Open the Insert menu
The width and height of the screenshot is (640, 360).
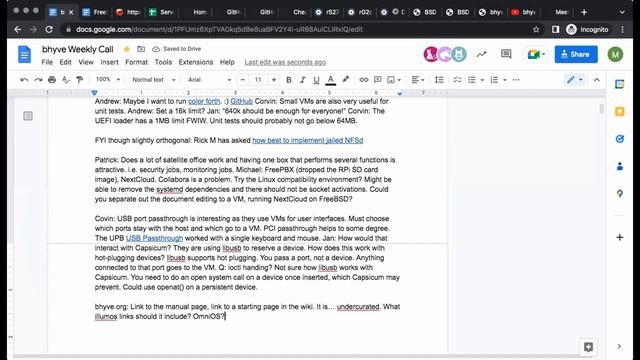[x=109, y=62]
